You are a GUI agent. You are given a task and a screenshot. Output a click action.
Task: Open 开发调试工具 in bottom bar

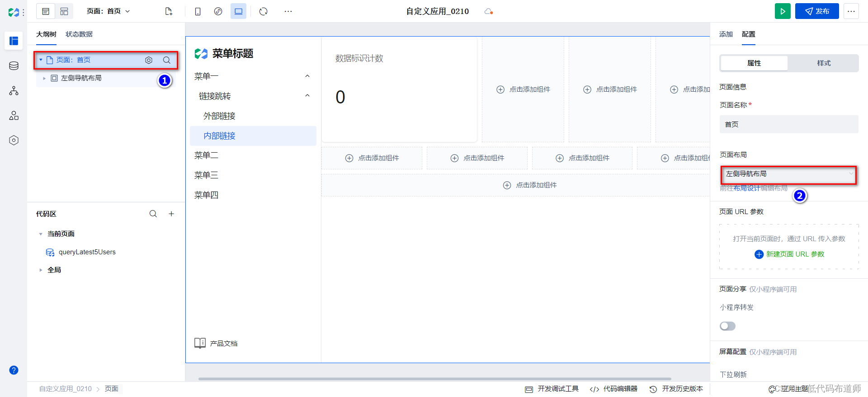(x=552, y=389)
